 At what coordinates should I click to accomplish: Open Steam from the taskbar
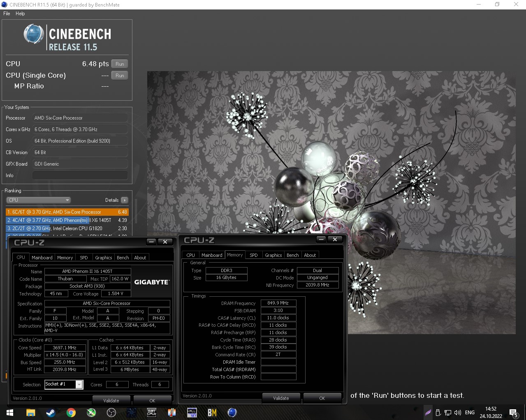[51, 413]
